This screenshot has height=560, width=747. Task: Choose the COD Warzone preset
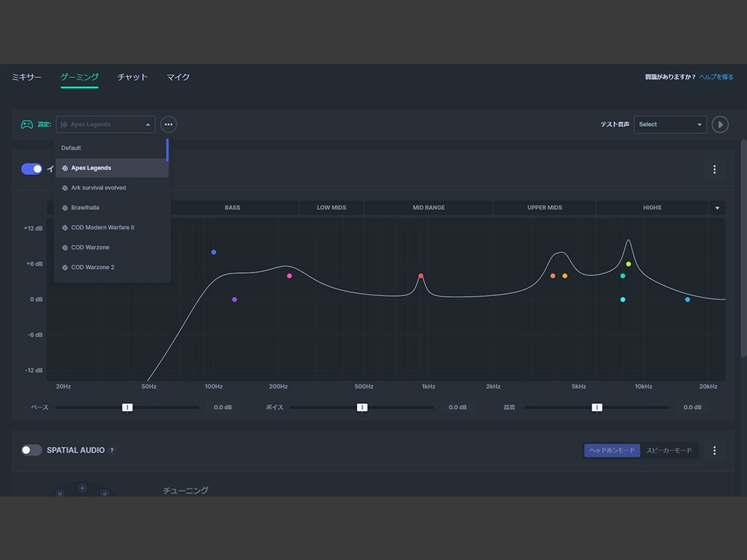[x=112, y=247]
